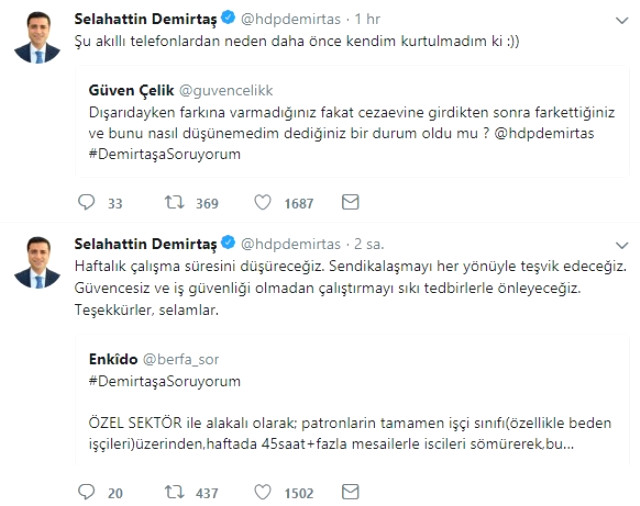Viewport: 640px width, 506px height.
Task: Send first tweet via direct message envelope
Action: click(350, 203)
